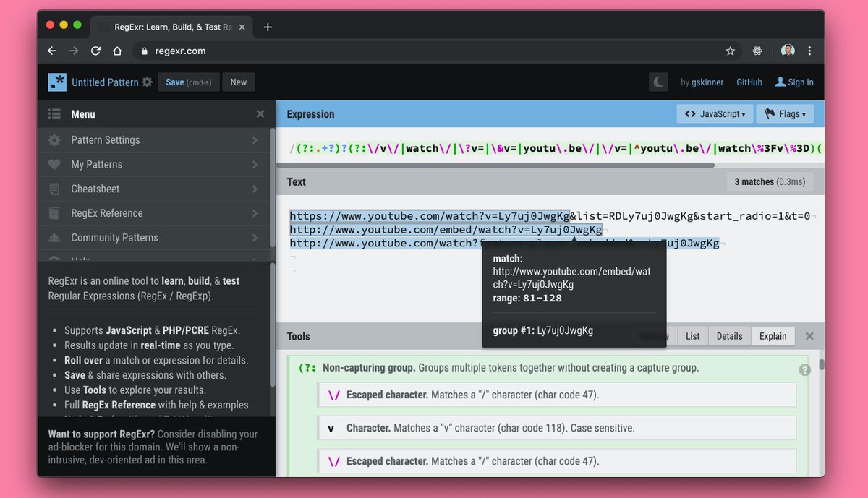Switch to Details tool tab
868x498 pixels.
729,336
